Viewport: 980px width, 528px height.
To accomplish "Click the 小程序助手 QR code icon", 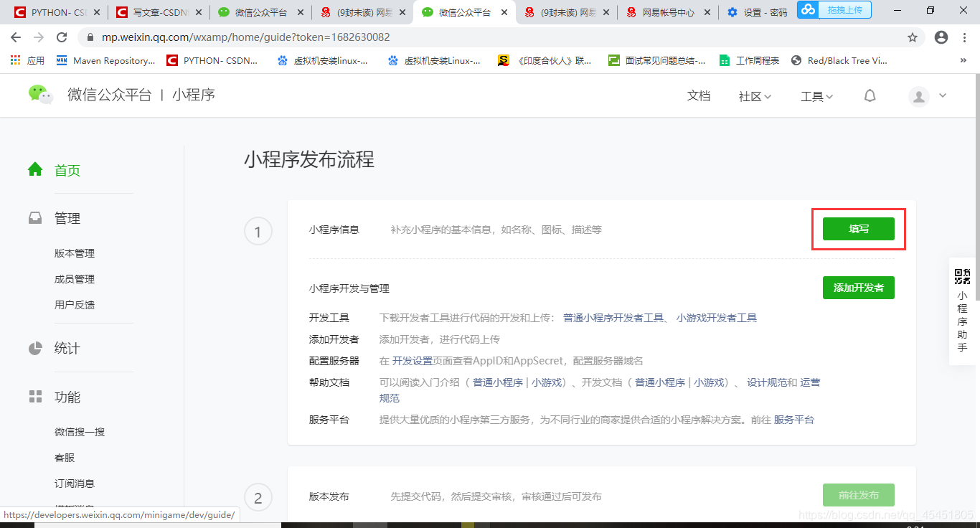I will click(x=962, y=277).
